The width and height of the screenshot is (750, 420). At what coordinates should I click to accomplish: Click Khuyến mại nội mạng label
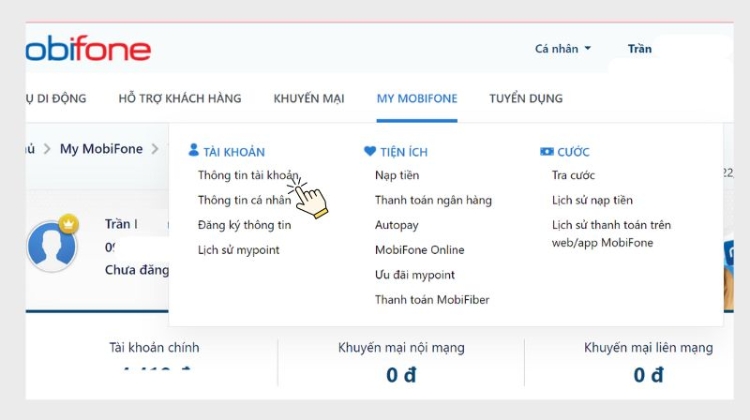coord(401,347)
